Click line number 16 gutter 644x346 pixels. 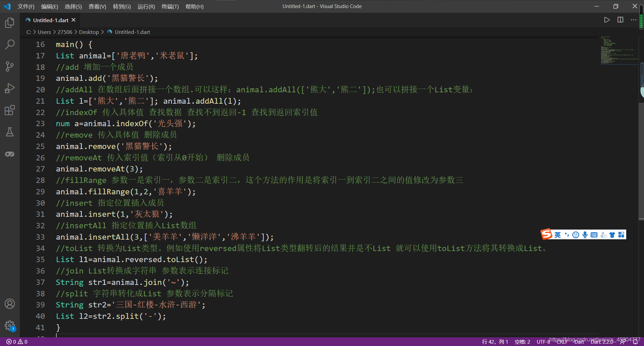pos(40,44)
